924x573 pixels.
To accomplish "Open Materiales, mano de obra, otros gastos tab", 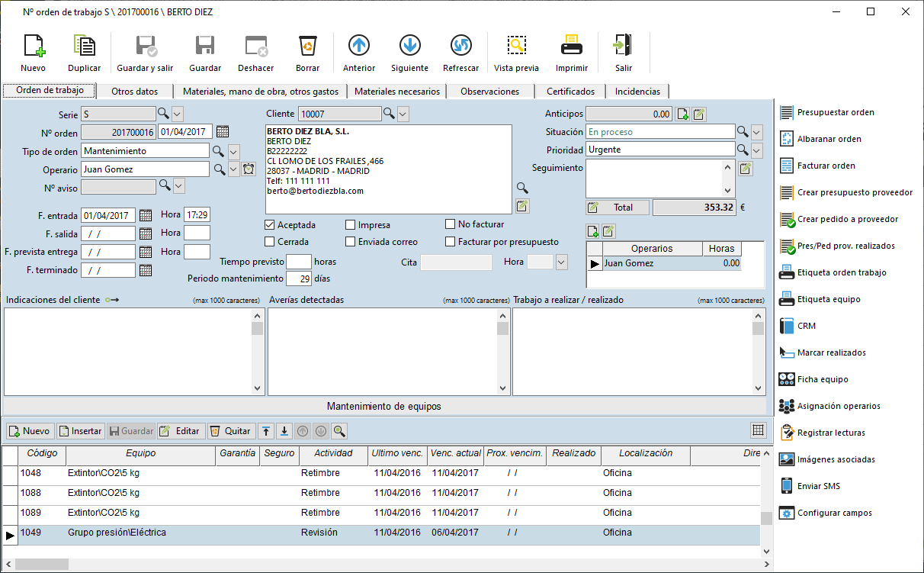I will (261, 92).
